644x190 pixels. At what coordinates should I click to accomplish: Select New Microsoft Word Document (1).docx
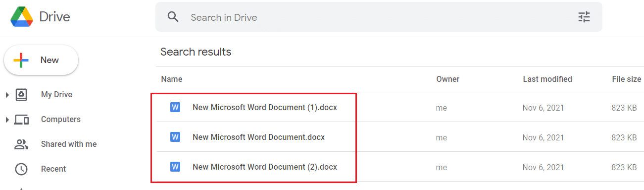click(265, 107)
